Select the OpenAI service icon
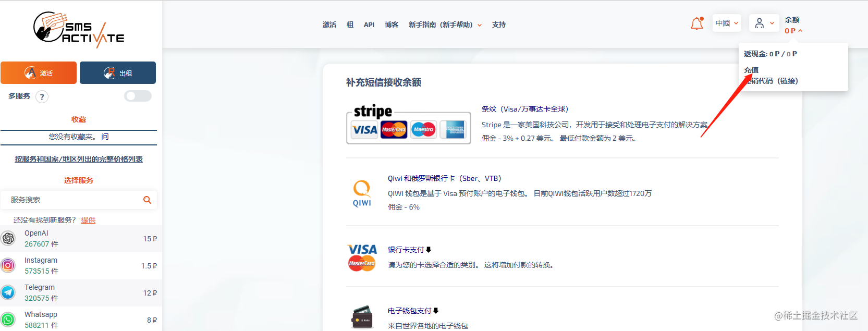The width and height of the screenshot is (868, 331). (8, 239)
